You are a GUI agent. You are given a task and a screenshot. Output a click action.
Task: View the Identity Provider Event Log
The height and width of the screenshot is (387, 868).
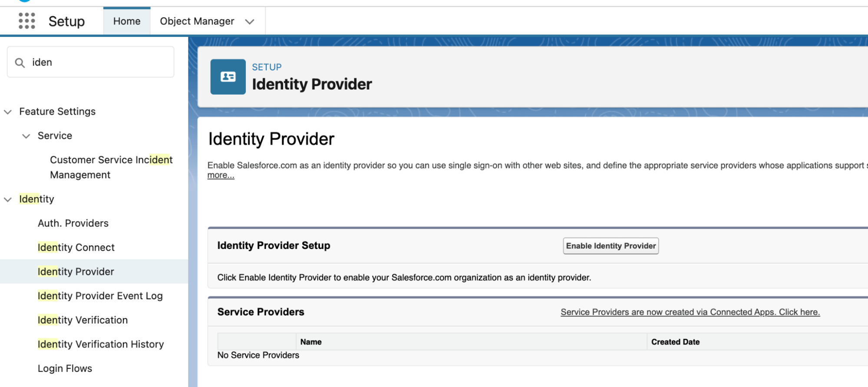(x=100, y=296)
